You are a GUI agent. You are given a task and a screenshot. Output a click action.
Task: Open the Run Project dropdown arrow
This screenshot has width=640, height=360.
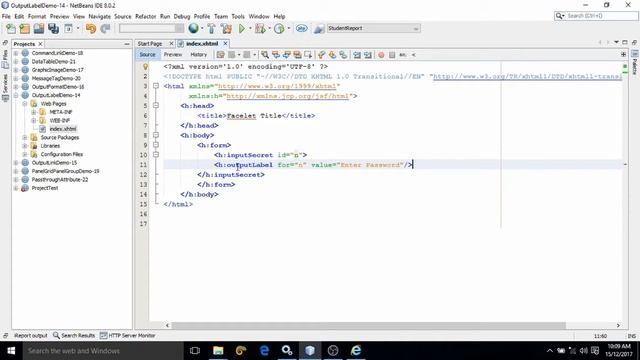point(250,29)
